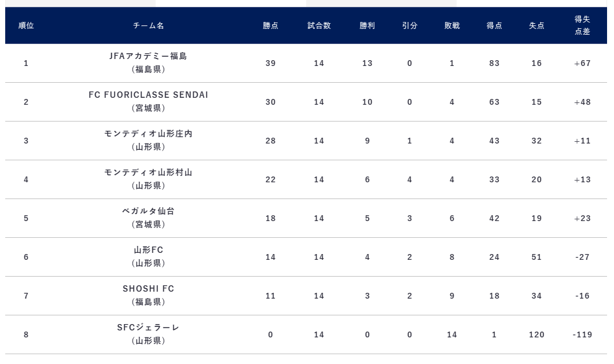
Task: Click the SFCジェラーレ team name
Action: coord(148,328)
